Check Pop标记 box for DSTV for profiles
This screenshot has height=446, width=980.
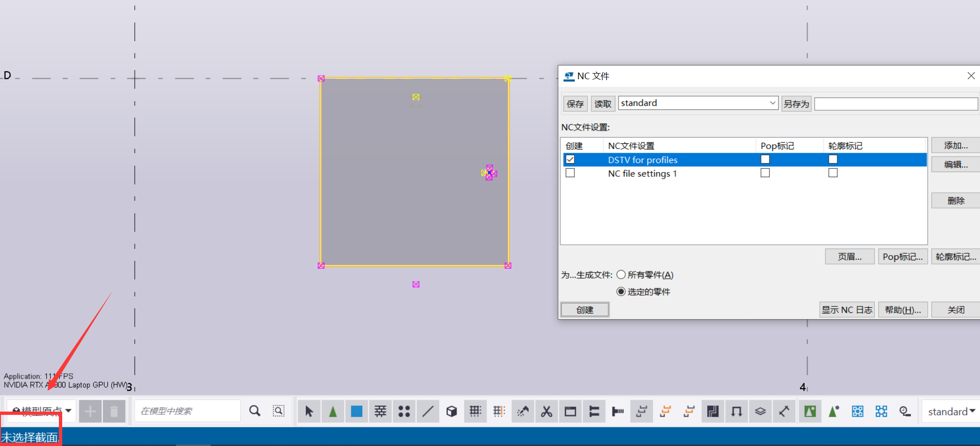[765, 159]
